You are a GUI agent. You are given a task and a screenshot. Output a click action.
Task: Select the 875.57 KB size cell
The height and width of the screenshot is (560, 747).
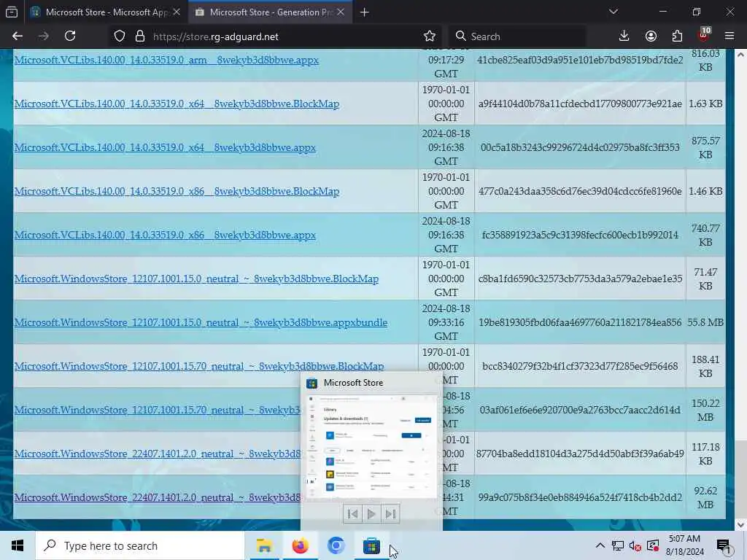(x=705, y=147)
